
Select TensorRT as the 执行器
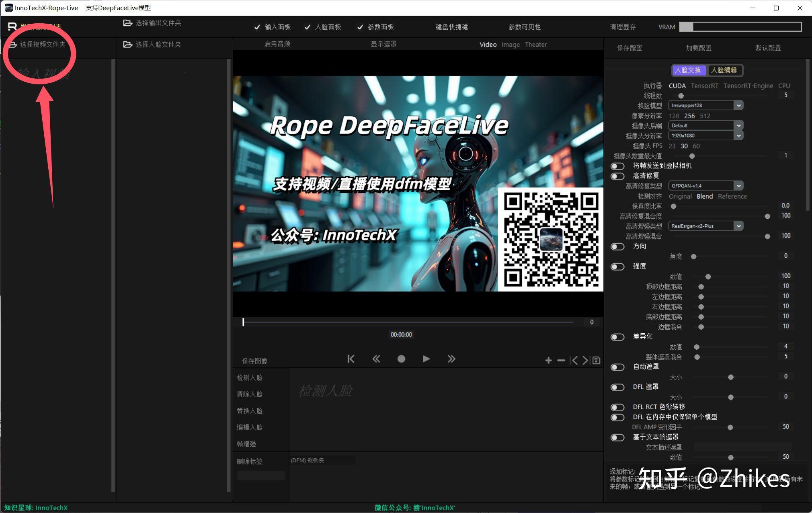(704, 86)
